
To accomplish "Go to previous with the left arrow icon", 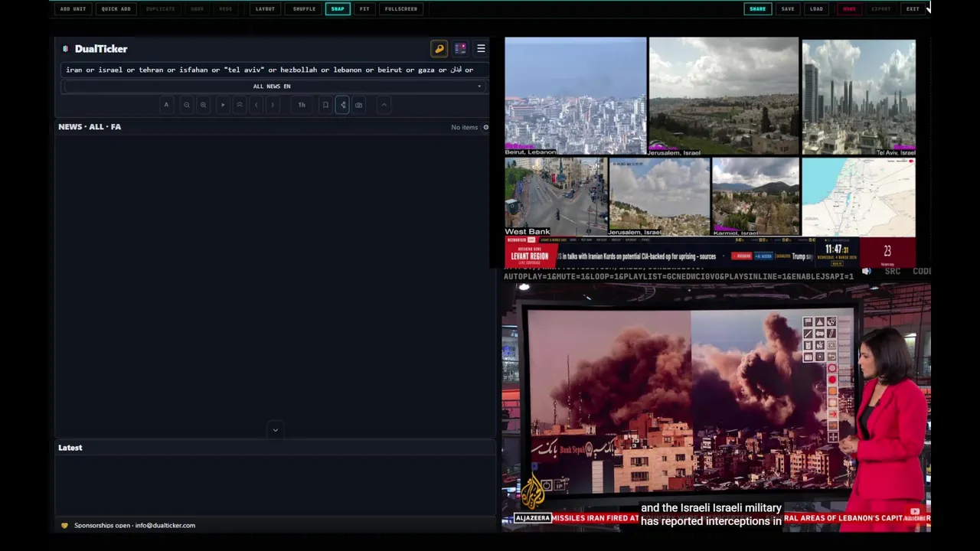I will click(x=256, y=105).
